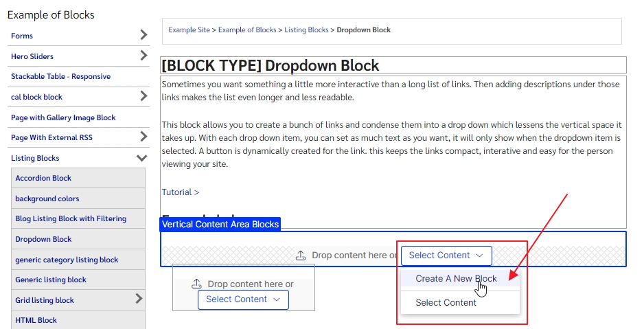Image resolution: width=644 pixels, height=329 pixels.
Task: Click upload icon in the Vertical Content Area
Action: 300,256
